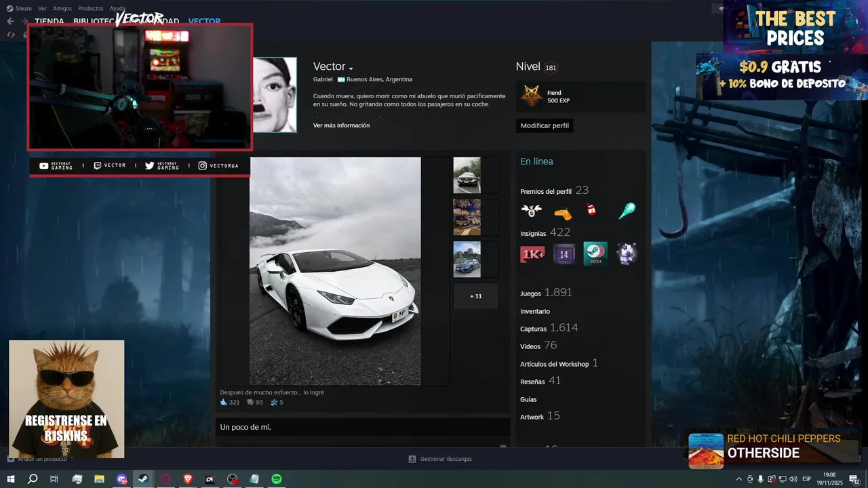Open Task View on the taskbar
This screenshot has width=868, height=488.
click(x=54, y=479)
